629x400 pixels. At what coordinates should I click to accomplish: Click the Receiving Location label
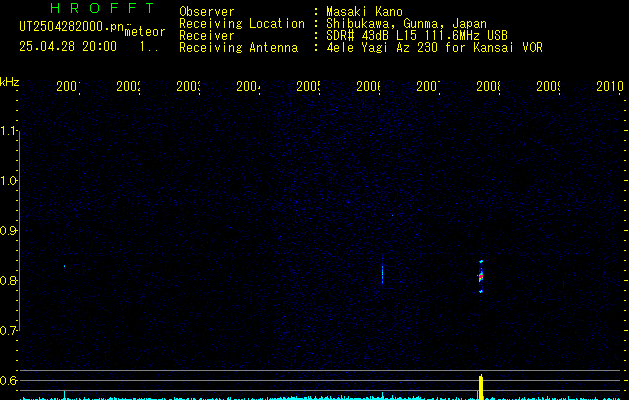pyautogui.click(x=242, y=23)
